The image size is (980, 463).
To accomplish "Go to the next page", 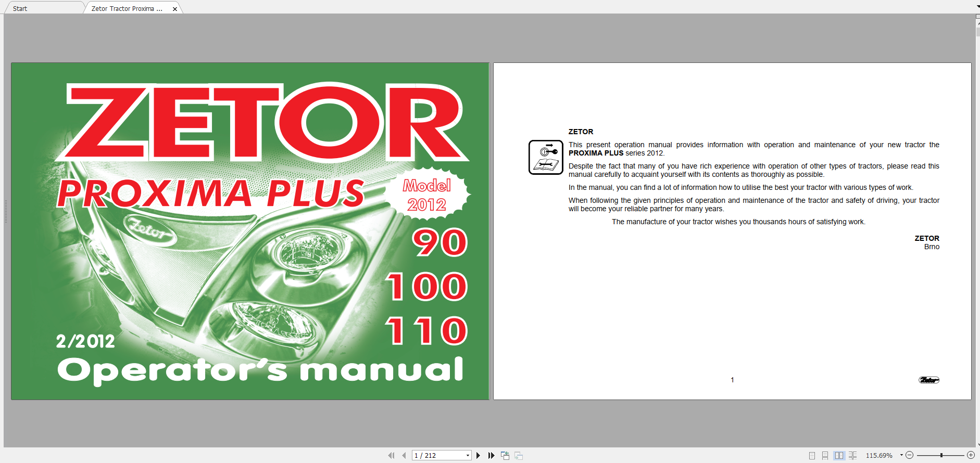I will point(478,455).
